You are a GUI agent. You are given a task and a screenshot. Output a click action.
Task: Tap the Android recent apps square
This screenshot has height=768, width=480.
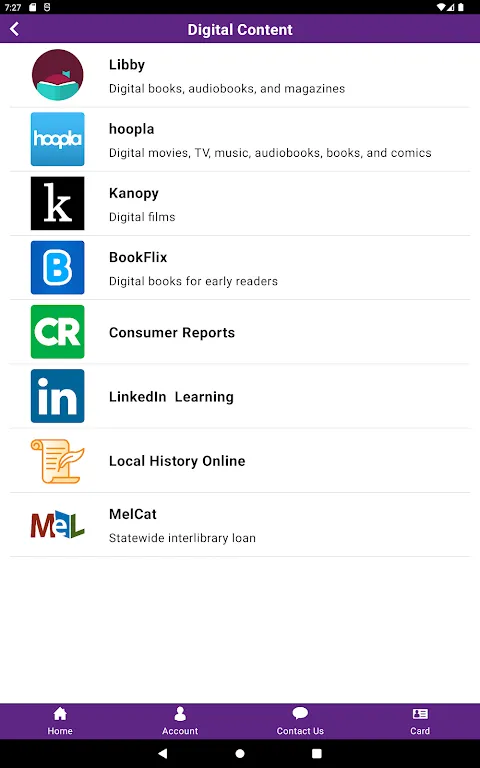click(x=317, y=753)
